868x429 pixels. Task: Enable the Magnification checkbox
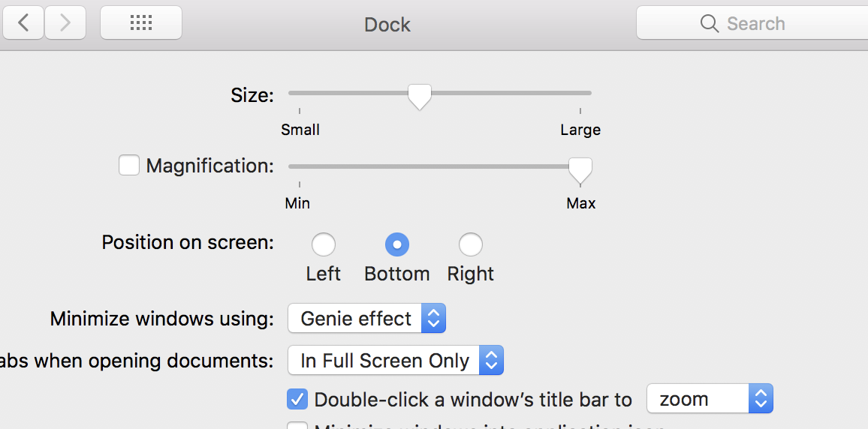click(x=129, y=165)
